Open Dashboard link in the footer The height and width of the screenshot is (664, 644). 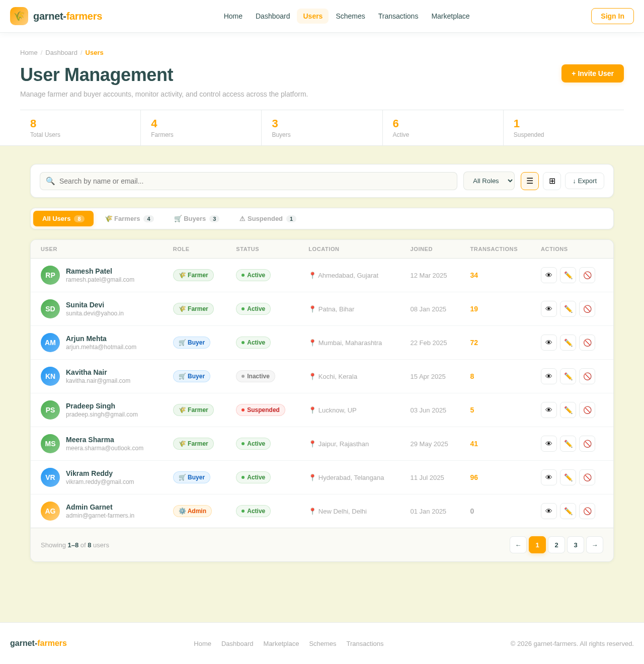[237, 643]
